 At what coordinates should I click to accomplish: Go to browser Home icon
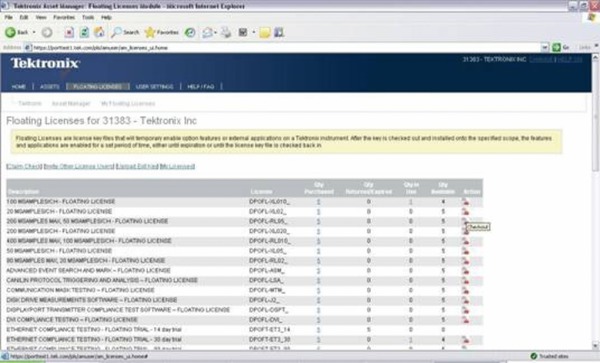(x=99, y=33)
